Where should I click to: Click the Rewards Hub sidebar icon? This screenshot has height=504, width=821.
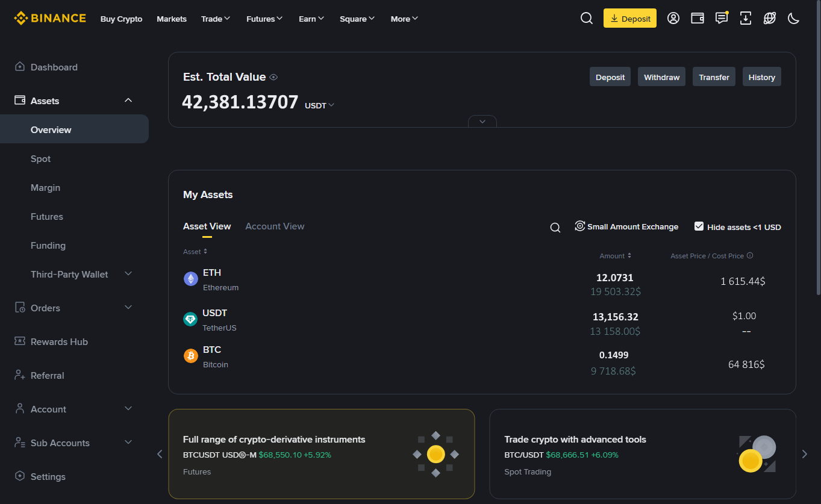click(x=20, y=341)
